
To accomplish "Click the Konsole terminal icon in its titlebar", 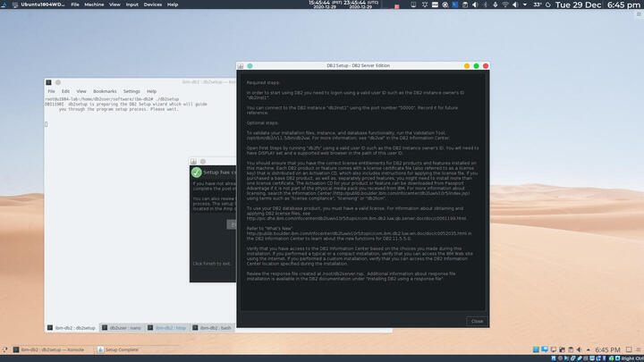I will point(48,82).
